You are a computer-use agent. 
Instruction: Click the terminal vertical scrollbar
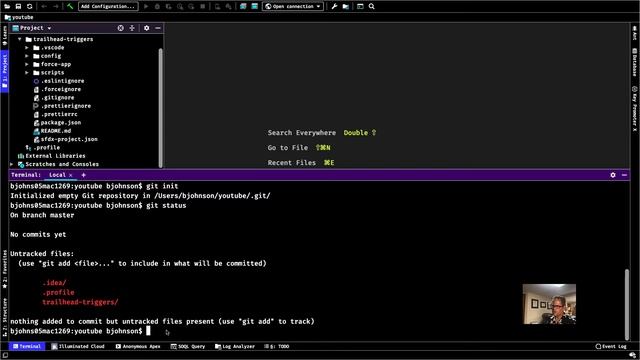pos(627,304)
